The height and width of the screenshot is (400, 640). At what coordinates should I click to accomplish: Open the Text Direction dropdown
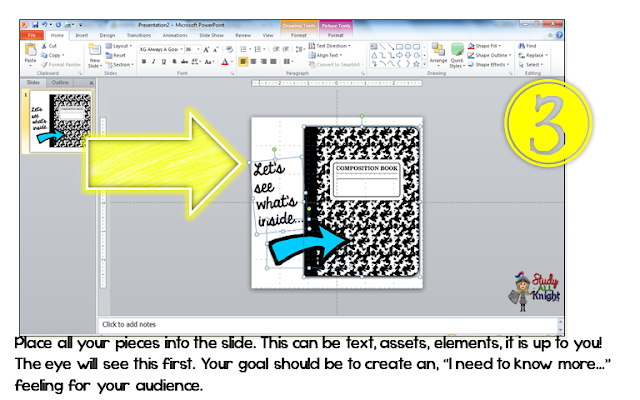[x=329, y=46]
